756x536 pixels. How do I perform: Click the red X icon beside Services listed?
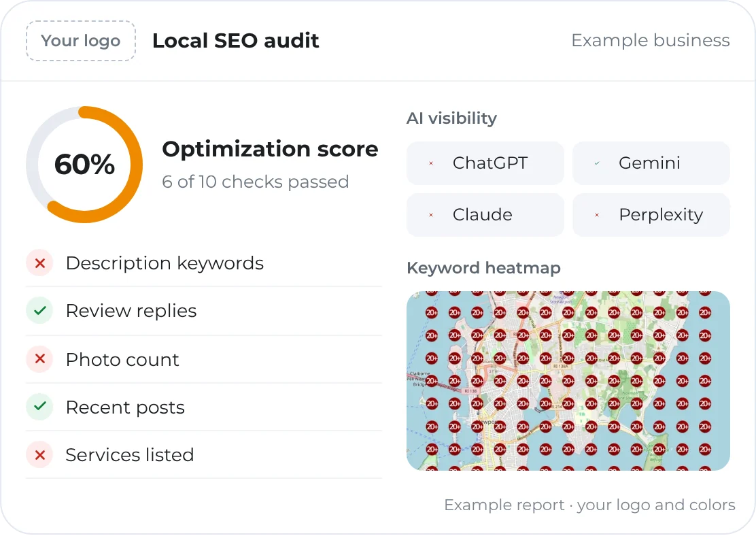(x=39, y=454)
